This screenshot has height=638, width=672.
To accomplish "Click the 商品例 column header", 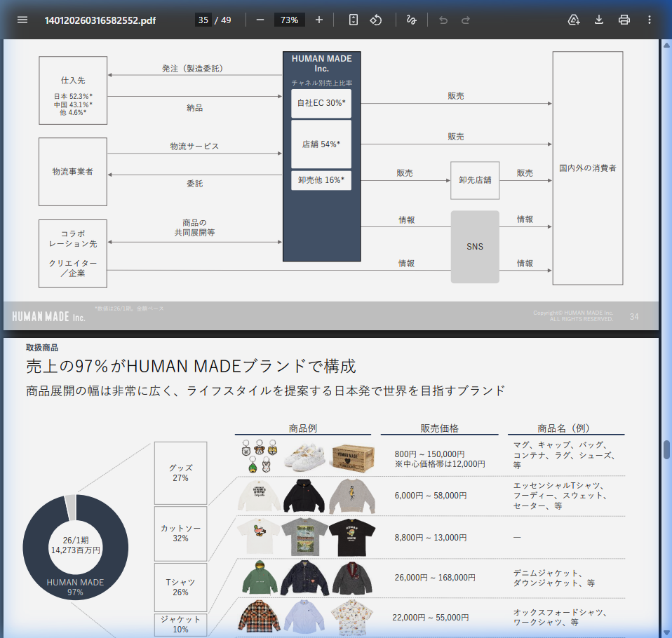I will [302, 428].
